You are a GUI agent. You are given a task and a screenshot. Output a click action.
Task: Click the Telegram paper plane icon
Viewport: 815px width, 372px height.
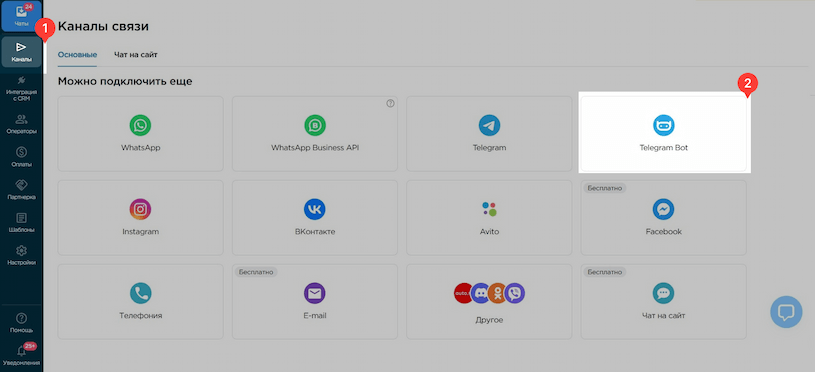click(489, 125)
